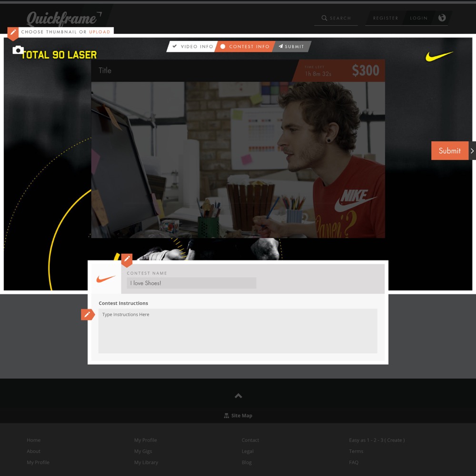This screenshot has height=476, width=476.
Task: Click the Quickframe logo
Action: pos(64,19)
